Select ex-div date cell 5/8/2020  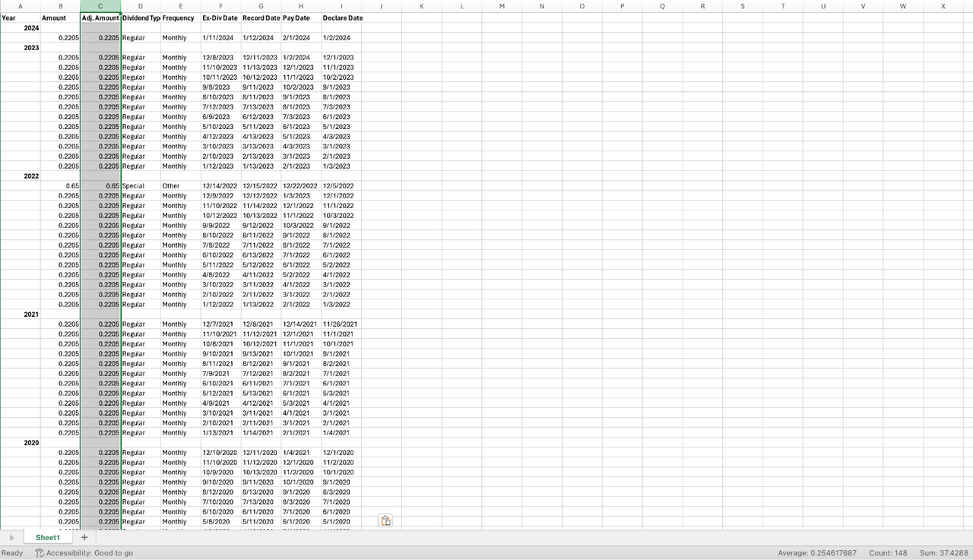[220, 522]
